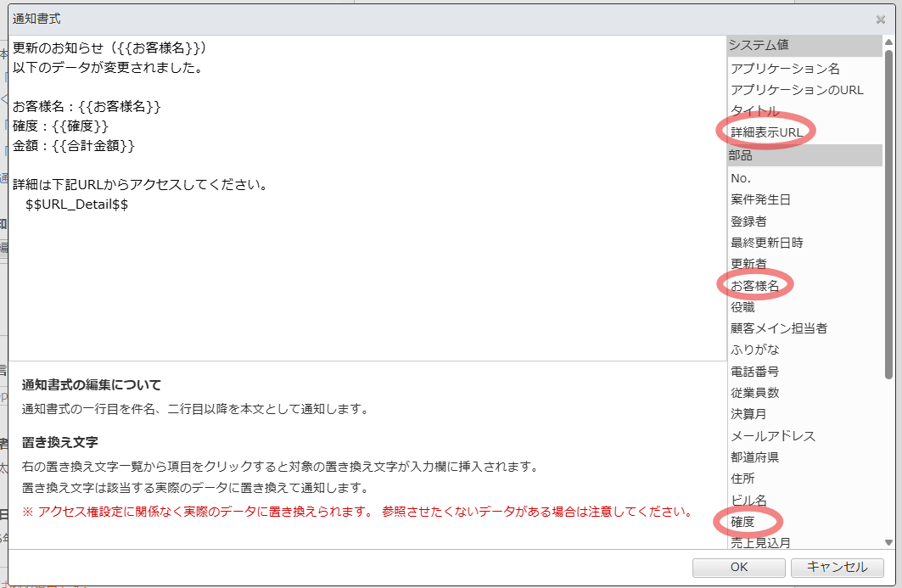Insert 顧客メイン担当者 placeholder
Image resolution: width=902 pixels, height=588 pixels.
pos(778,328)
